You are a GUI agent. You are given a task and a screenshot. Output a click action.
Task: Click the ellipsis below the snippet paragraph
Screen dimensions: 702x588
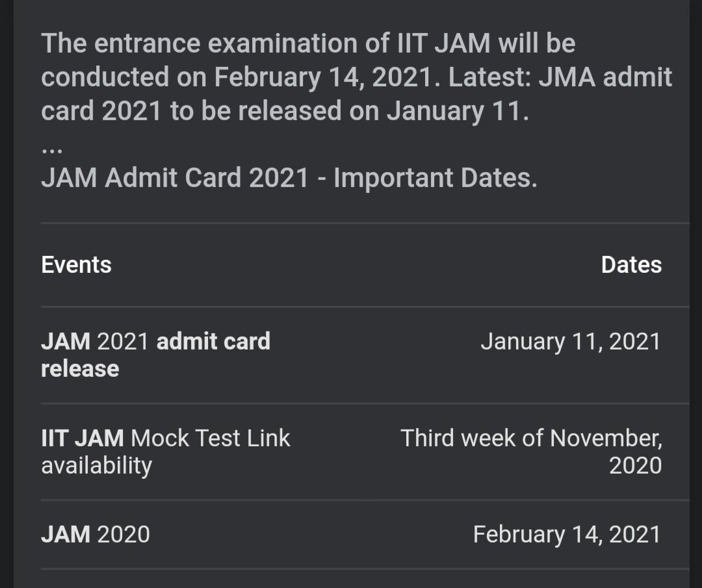(51, 149)
